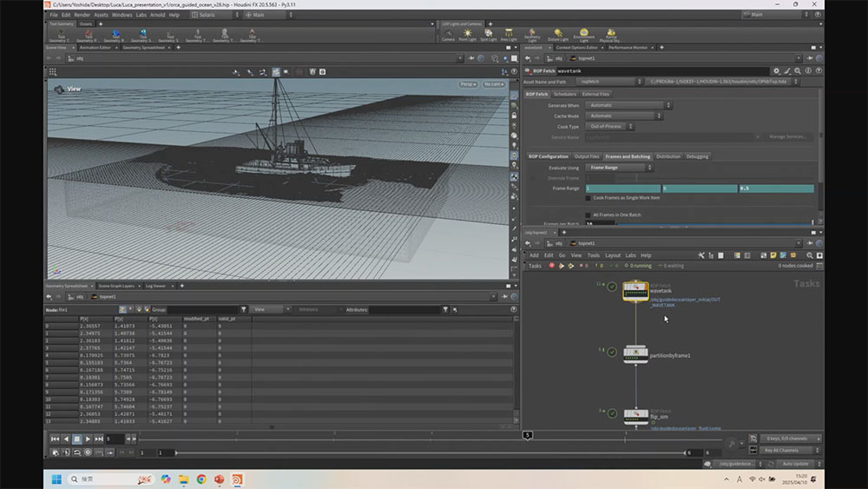Select the flip_sim node
The width and height of the screenshot is (868, 489).
click(635, 416)
